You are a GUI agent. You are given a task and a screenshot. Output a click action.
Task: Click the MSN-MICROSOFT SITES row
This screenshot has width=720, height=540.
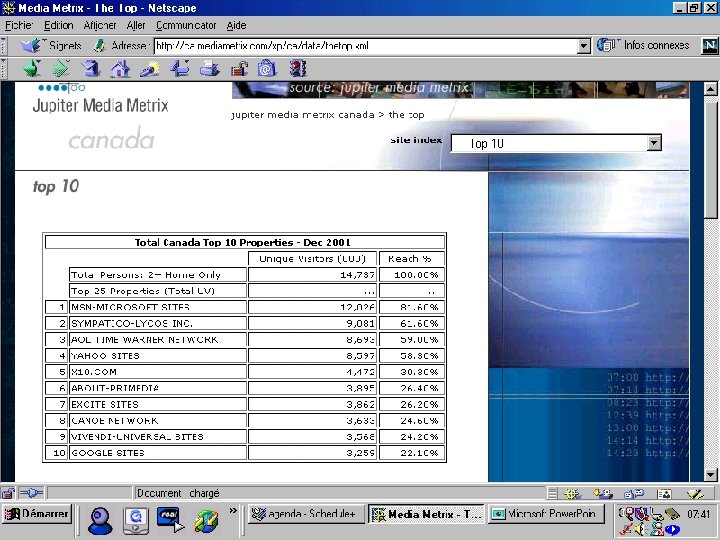[245, 307]
